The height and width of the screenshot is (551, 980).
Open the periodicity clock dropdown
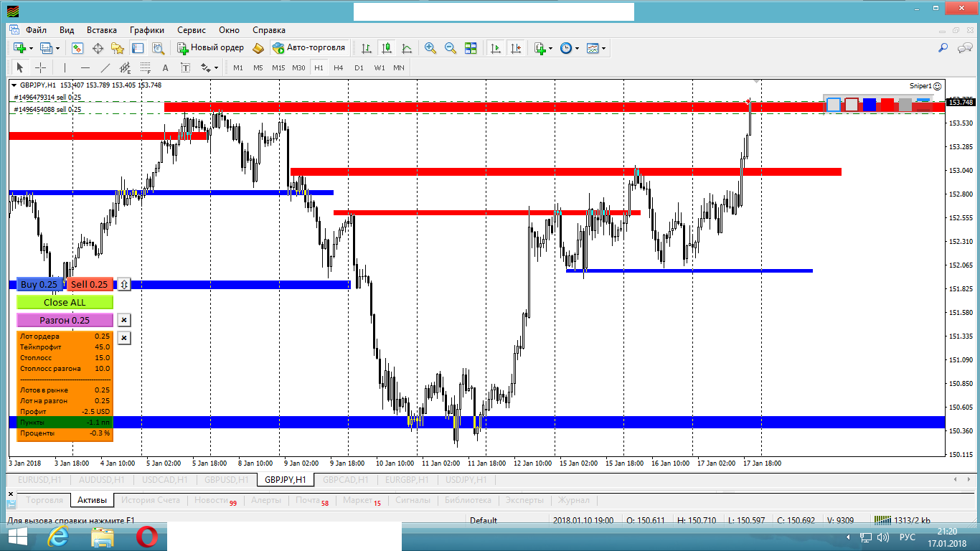coord(569,48)
